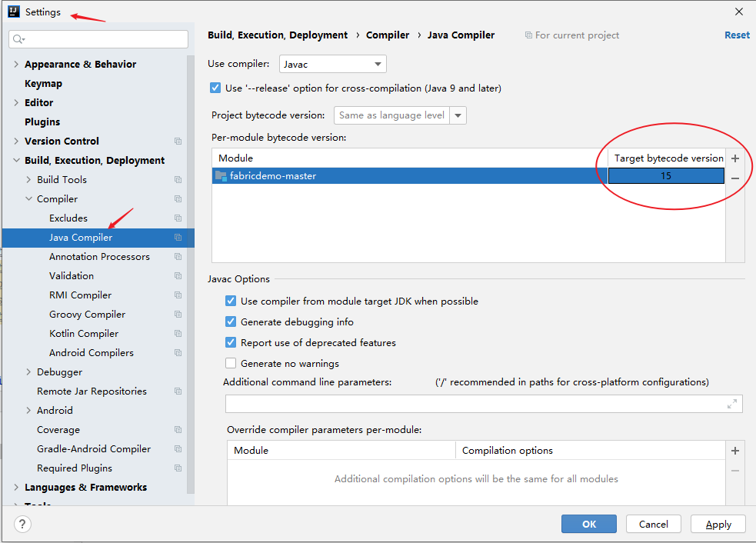Disable "Use '--release' option for cross-compilation"
This screenshot has height=543, width=756.
(x=215, y=88)
